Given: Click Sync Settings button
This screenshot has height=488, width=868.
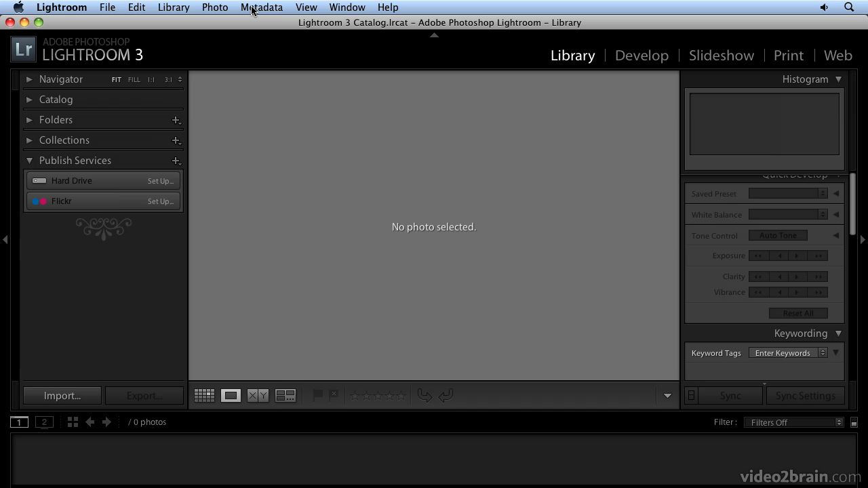Looking at the screenshot, I should (805, 396).
